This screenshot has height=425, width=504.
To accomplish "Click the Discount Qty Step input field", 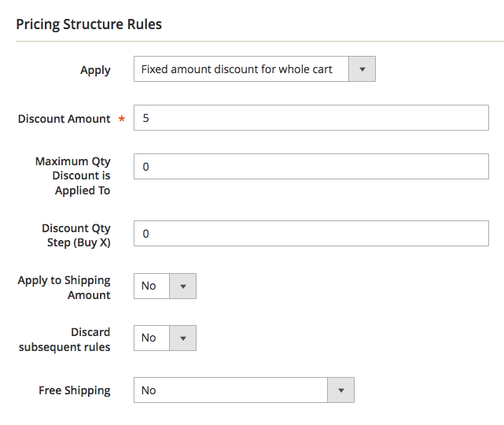I will pyautogui.click(x=311, y=234).
